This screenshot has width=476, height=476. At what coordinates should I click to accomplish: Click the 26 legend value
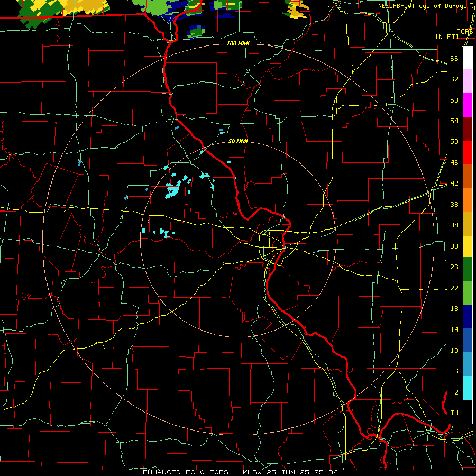tap(454, 267)
